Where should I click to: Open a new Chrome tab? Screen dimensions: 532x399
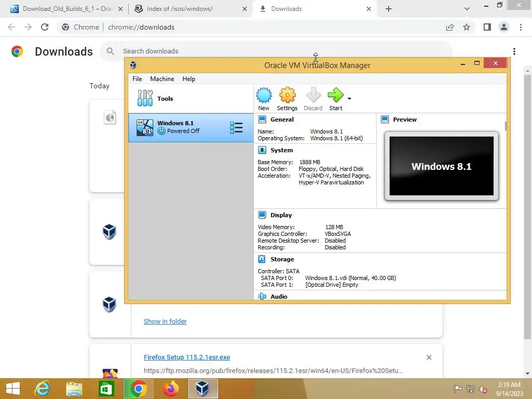(x=389, y=9)
